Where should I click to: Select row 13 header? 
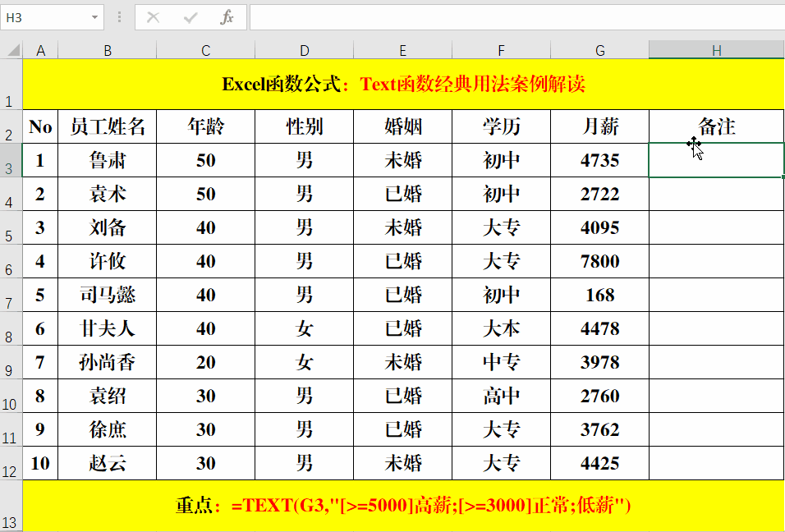pos(11,506)
